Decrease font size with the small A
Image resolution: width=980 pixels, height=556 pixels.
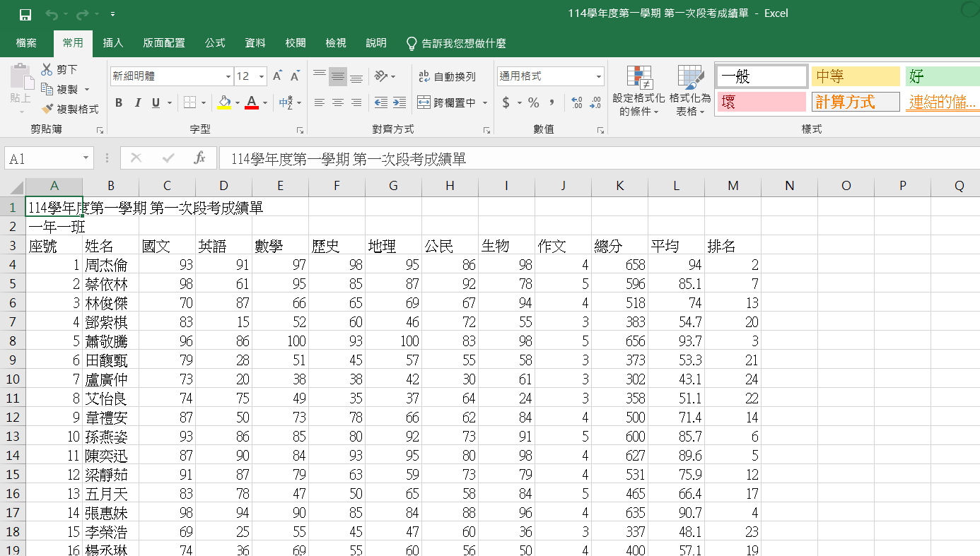point(296,76)
